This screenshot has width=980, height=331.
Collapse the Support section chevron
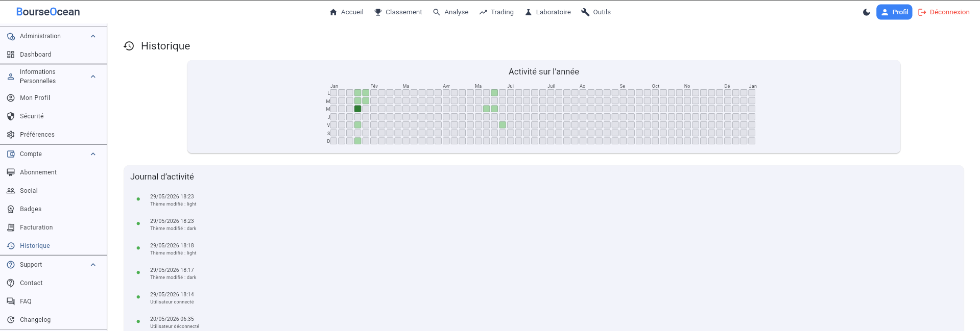(93, 265)
